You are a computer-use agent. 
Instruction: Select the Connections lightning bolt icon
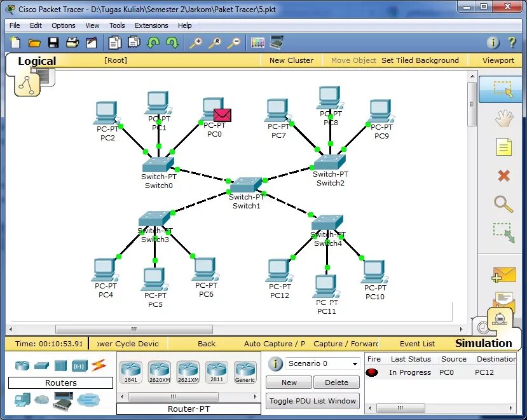tap(99, 365)
